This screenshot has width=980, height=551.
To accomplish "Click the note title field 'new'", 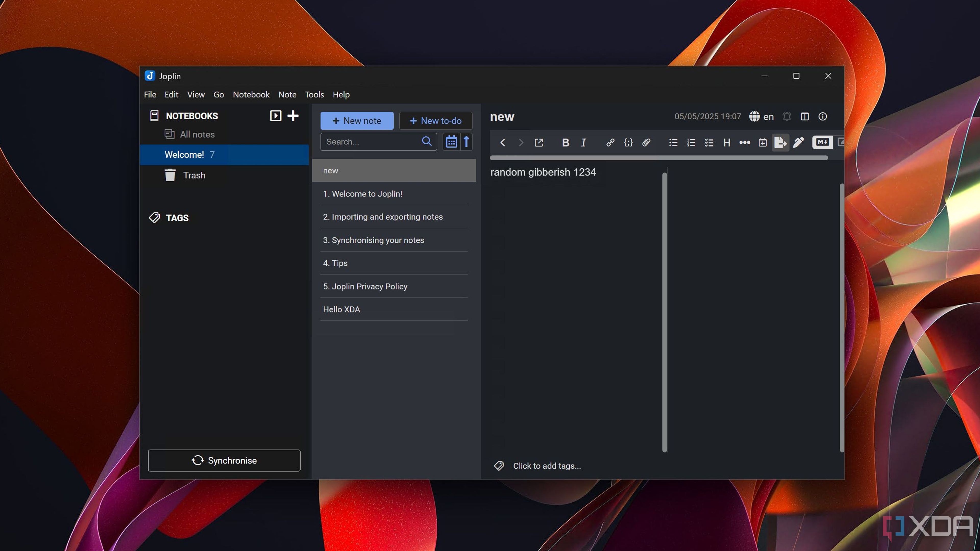I will [502, 116].
